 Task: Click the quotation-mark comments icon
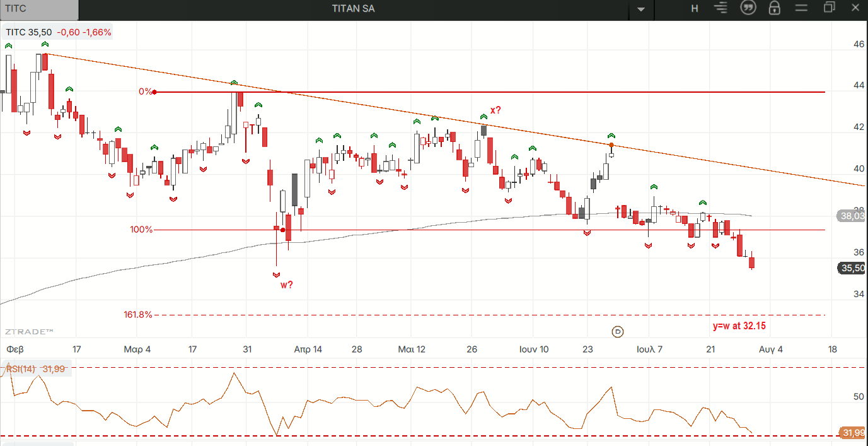748,8
